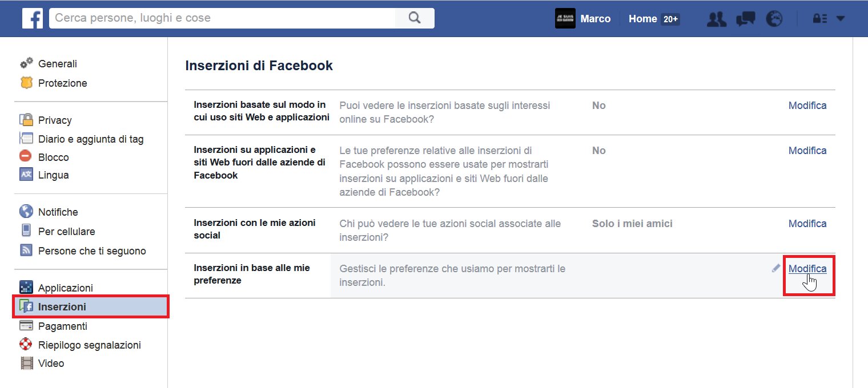Open Marco's profile picture thumbnail

(565, 18)
